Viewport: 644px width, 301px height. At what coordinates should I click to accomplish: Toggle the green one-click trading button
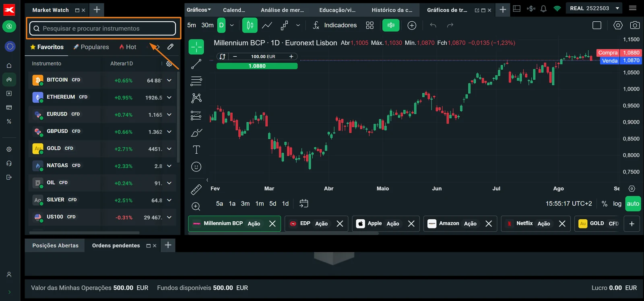click(x=391, y=25)
